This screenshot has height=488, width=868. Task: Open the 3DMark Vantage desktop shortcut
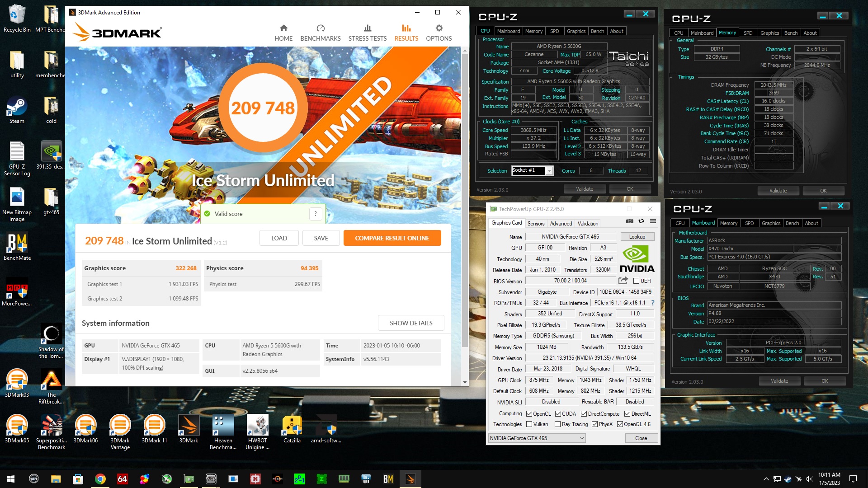[120, 432]
